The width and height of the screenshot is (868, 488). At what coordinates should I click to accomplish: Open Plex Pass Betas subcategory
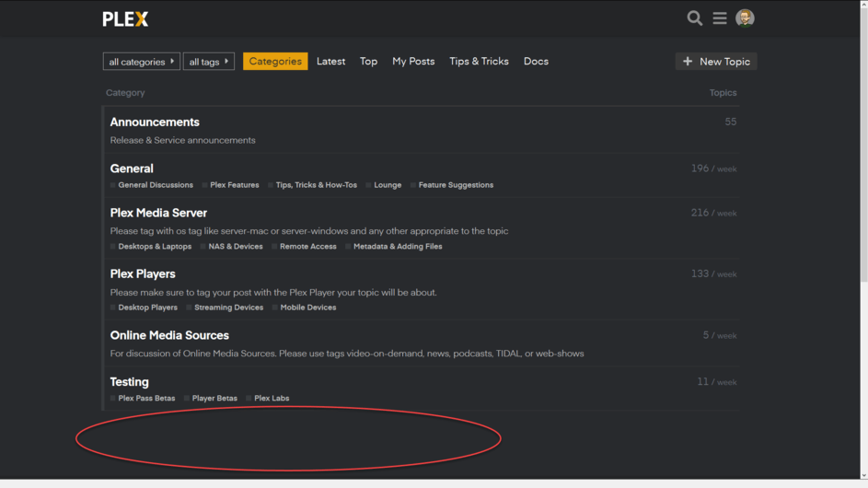(x=146, y=399)
